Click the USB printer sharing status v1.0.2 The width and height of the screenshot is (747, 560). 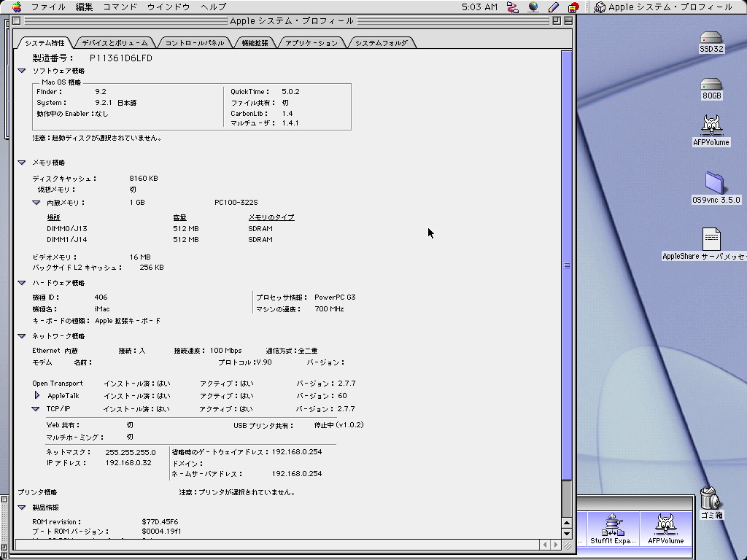point(338,425)
